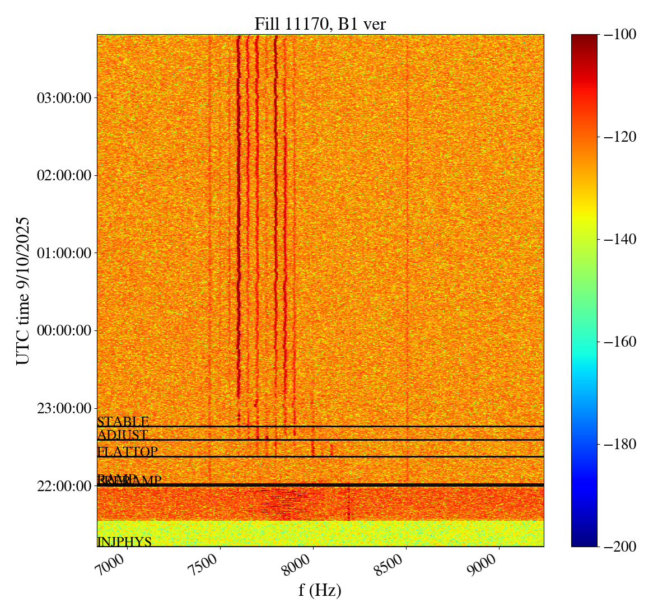Select the 01:00:00 time tick label
The width and height of the screenshot is (672, 616).
coord(63,253)
